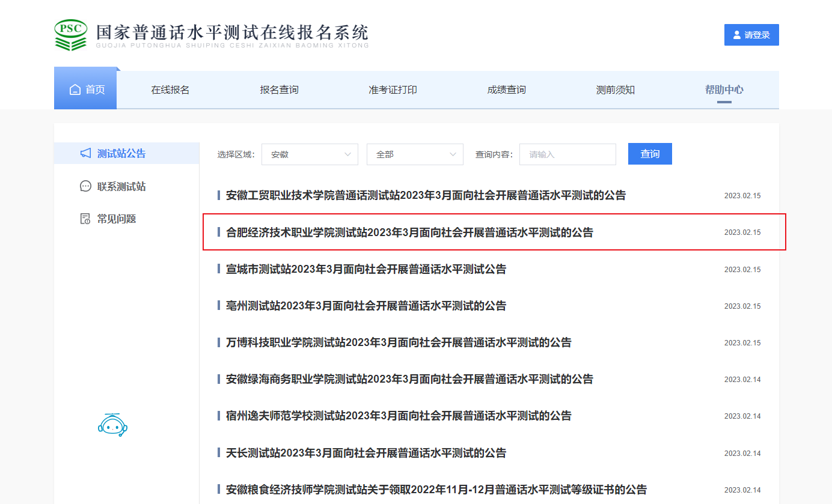Click the home icon in navigation bar
The image size is (832, 504).
point(75,90)
